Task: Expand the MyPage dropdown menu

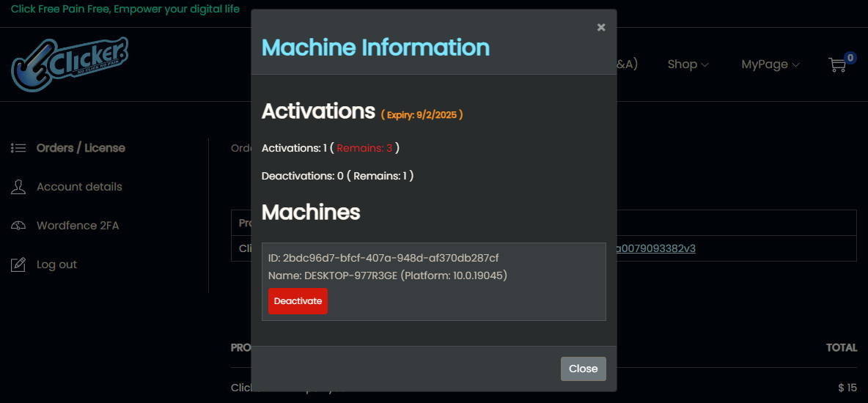Action: point(770,64)
